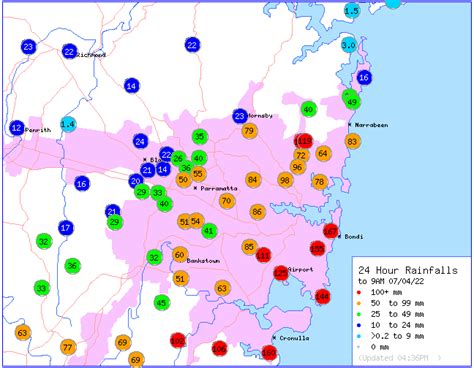Select the 1.4 mm cyan rainfall marker
This screenshot has height=368, width=474.
pos(68,124)
